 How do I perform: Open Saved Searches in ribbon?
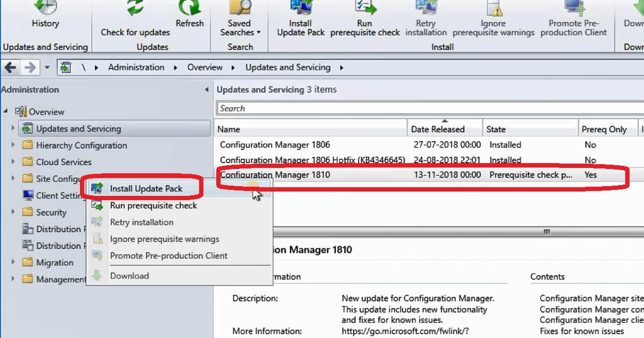coord(239,19)
